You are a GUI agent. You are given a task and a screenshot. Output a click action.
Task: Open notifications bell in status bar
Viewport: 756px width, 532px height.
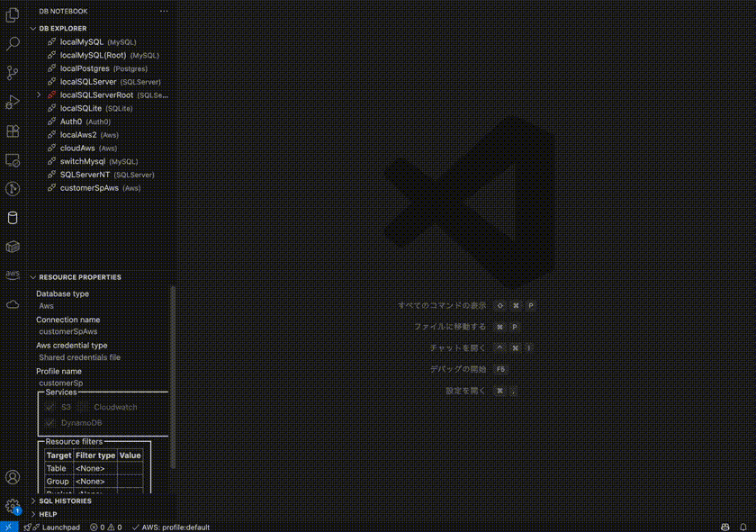click(743, 527)
